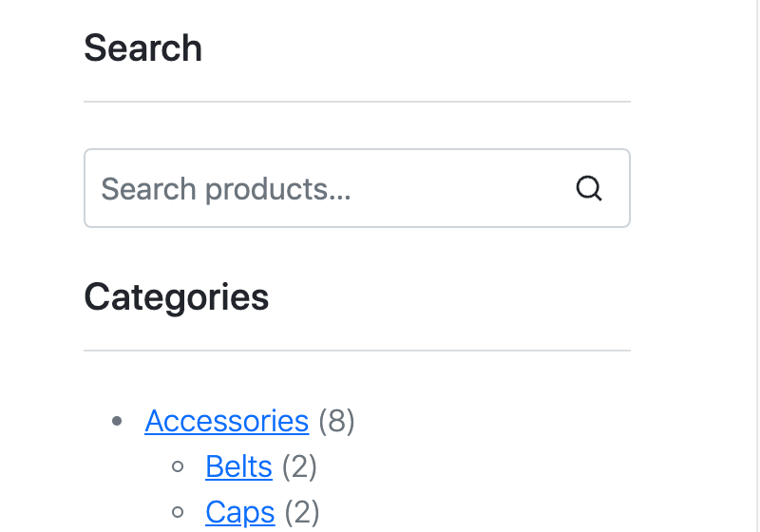Click the (2) count beside Caps
Viewport: 760px width, 532px height.
click(302, 512)
